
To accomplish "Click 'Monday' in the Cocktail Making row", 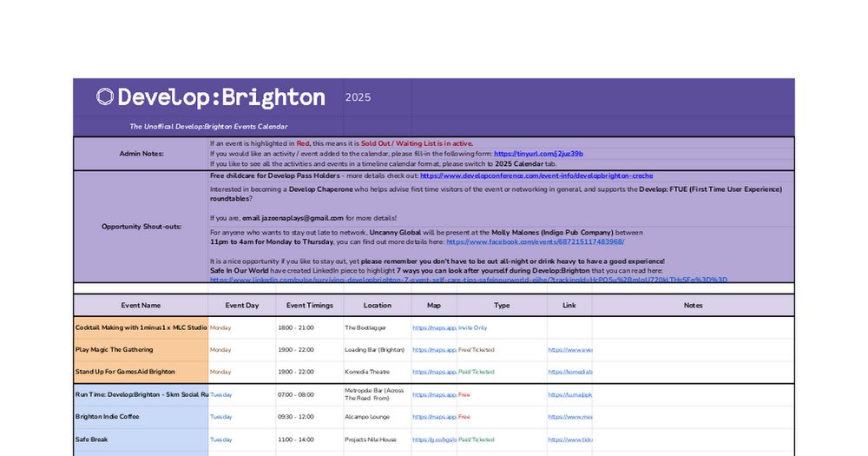I will click(x=220, y=328).
